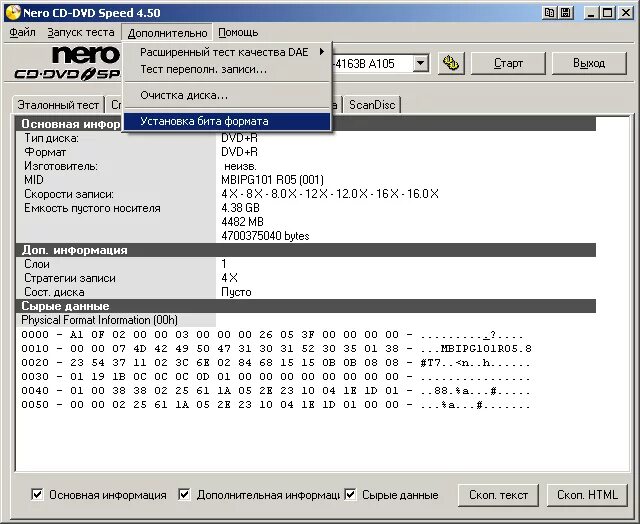
Task: Select Установка бита формата menu entry
Action: [x=227, y=121]
